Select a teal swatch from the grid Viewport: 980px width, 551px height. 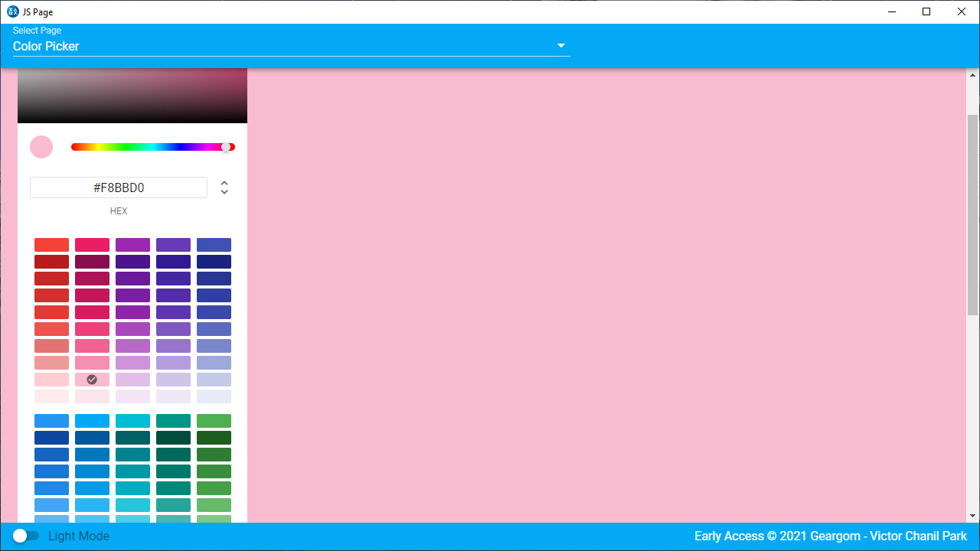(173, 454)
